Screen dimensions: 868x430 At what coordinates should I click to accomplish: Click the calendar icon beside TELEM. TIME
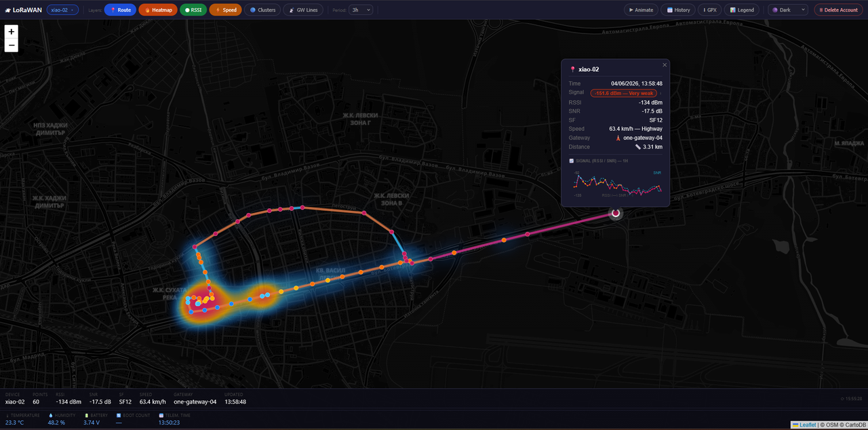(x=161, y=415)
